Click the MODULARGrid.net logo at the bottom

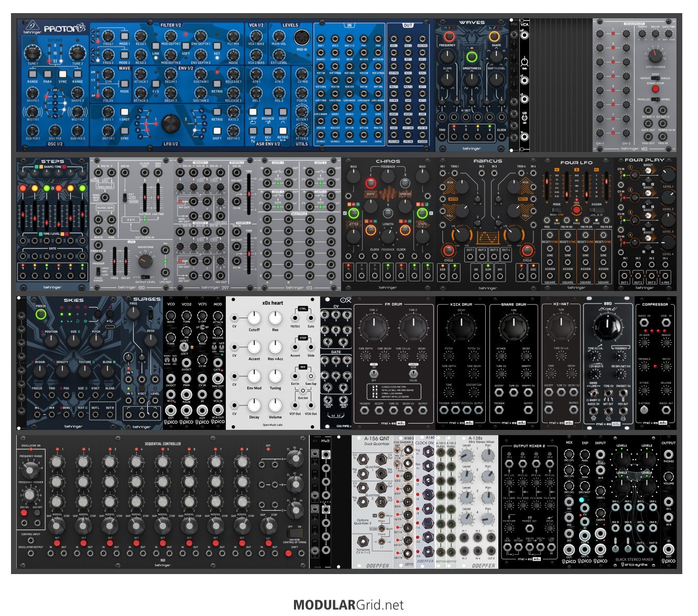348,605
